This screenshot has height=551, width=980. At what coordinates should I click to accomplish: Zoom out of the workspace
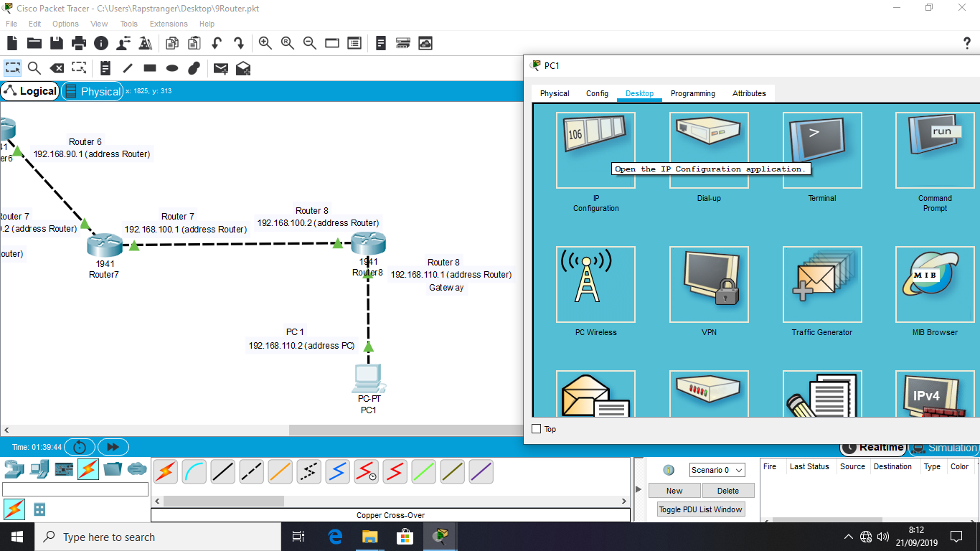[x=310, y=43]
